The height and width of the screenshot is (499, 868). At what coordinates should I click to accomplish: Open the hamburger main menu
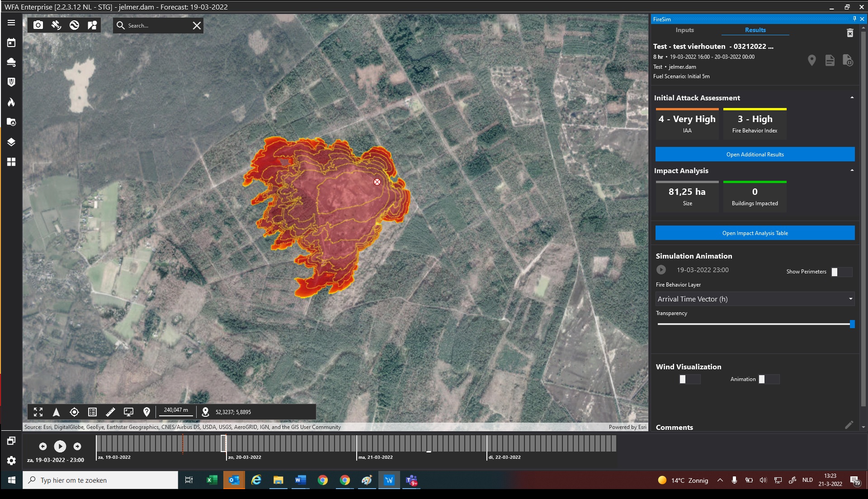(x=11, y=23)
